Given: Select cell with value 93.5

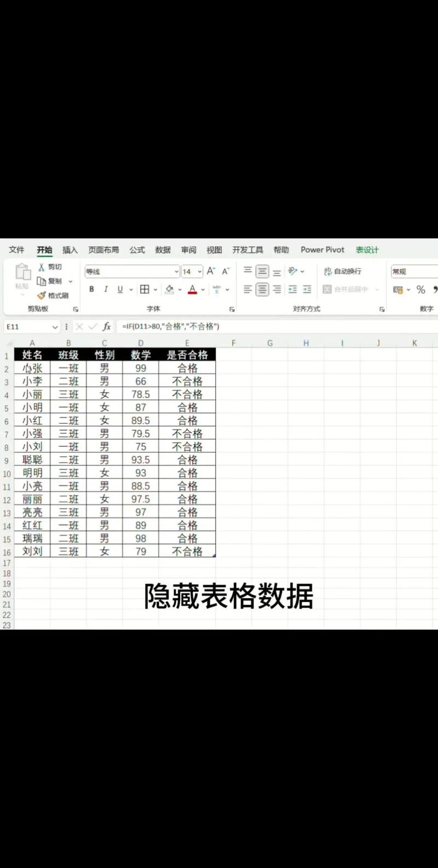Looking at the screenshot, I should point(141,460).
